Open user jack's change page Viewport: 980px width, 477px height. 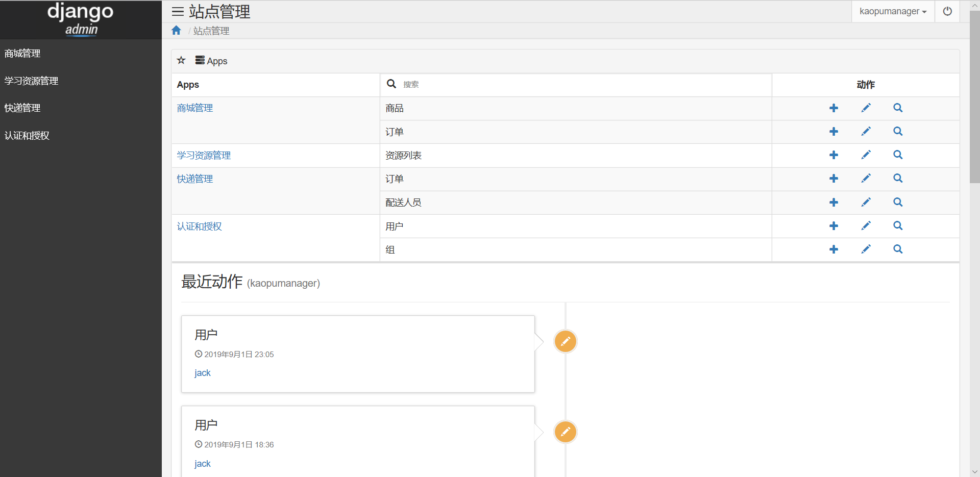[202, 372]
